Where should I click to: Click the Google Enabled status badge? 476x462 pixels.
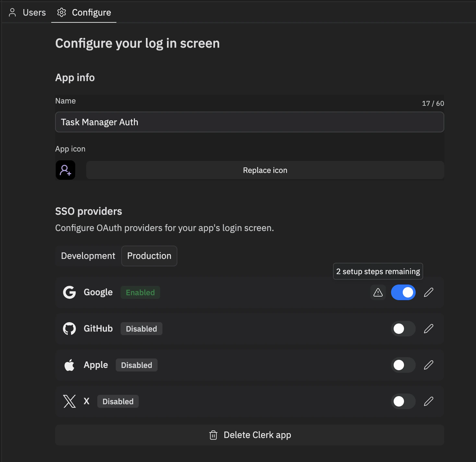pyautogui.click(x=140, y=292)
